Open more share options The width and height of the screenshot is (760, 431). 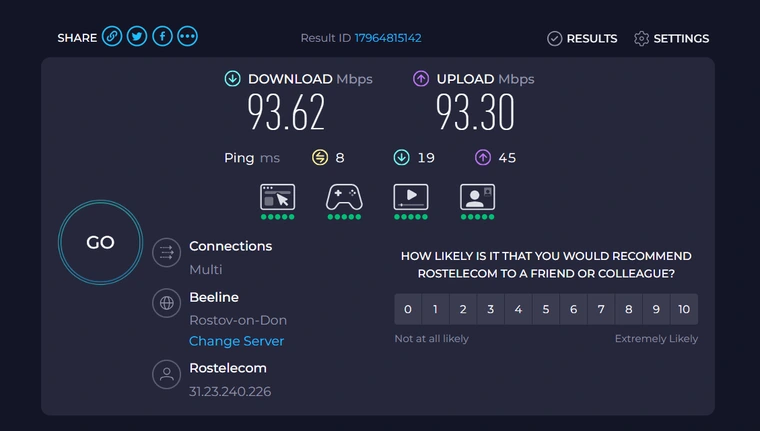pyautogui.click(x=187, y=37)
